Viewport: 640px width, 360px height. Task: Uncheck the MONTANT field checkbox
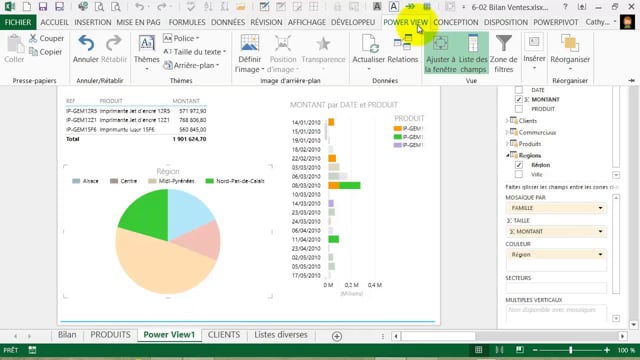[519, 99]
